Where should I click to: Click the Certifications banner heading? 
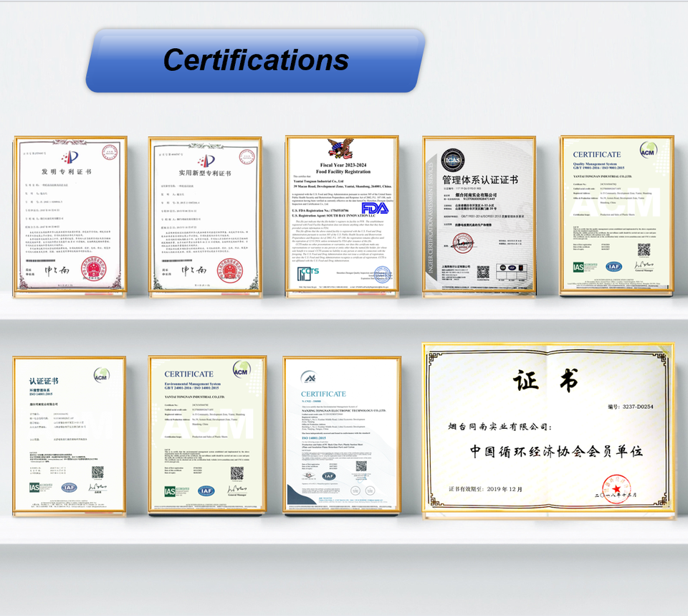tap(256, 60)
